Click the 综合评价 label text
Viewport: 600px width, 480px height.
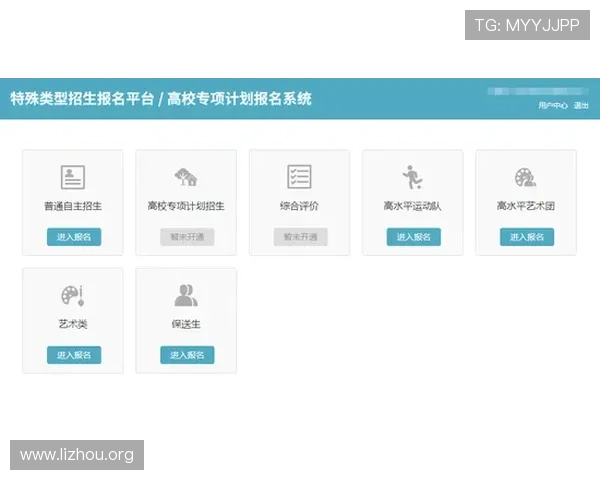tap(299, 206)
